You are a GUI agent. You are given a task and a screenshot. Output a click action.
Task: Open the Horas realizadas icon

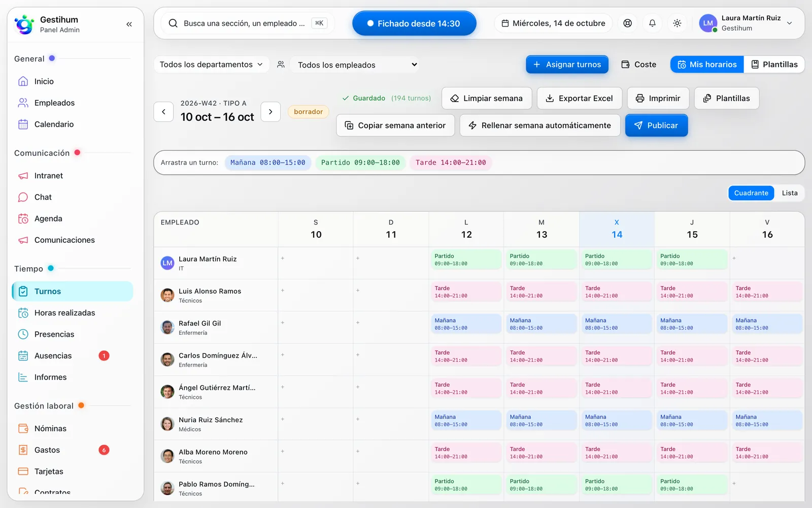coord(23,313)
